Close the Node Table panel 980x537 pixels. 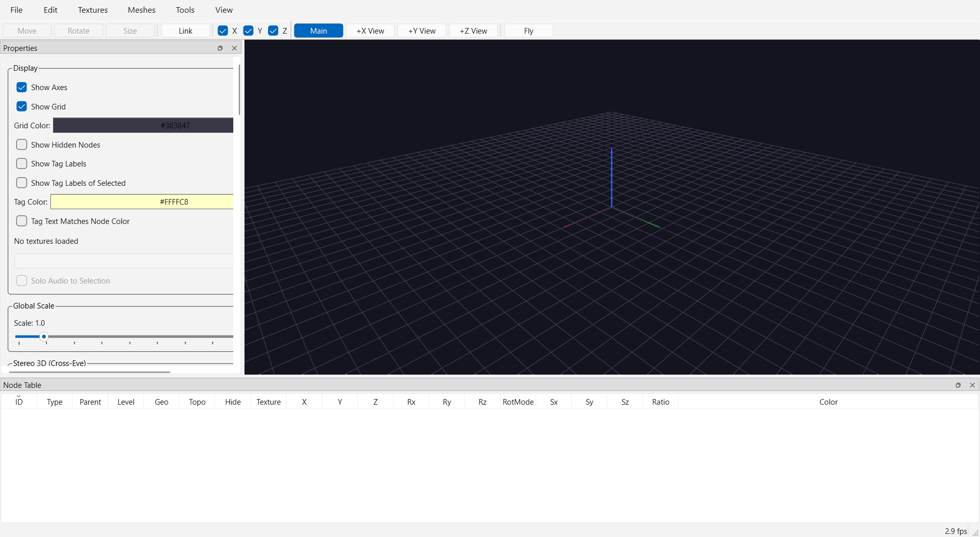click(972, 385)
